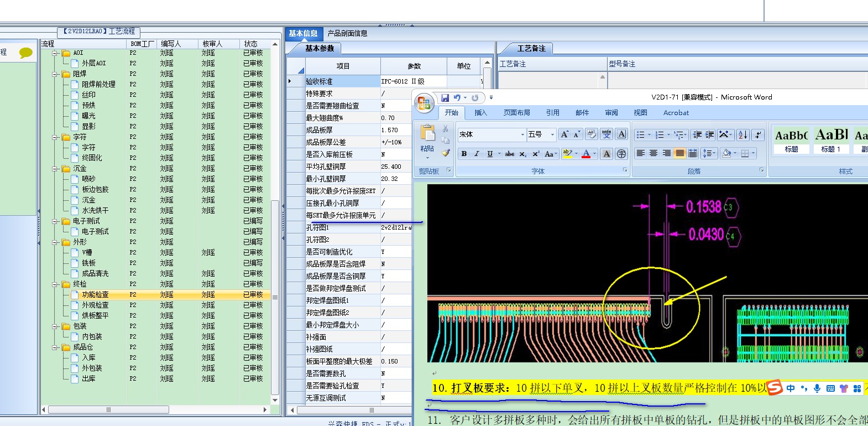Open the font name dropdown (宋体)
Screen dimensions: 868x426
click(522, 134)
